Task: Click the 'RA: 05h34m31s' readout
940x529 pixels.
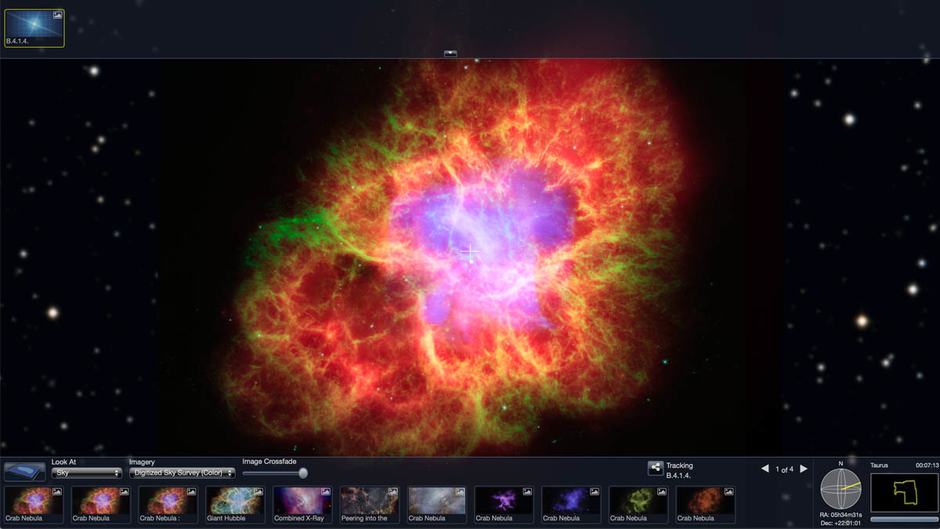Action: [x=840, y=515]
